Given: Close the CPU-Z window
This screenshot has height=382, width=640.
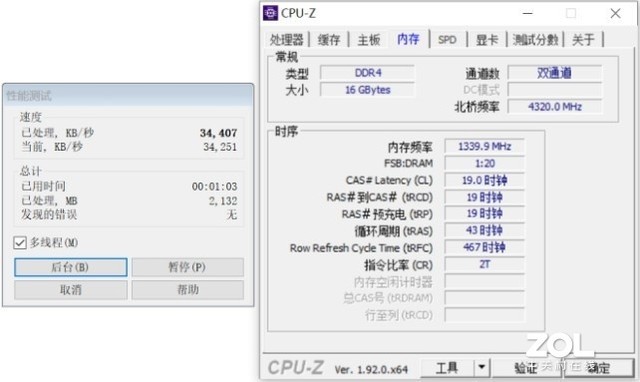Looking at the screenshot, I should click(616, 13).
